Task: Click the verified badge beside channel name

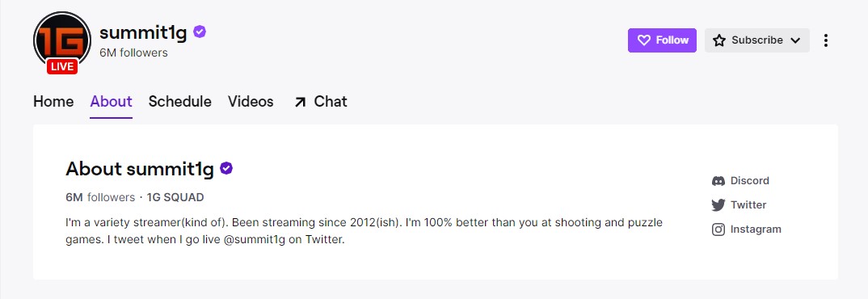Action: [x=200, y=32]
